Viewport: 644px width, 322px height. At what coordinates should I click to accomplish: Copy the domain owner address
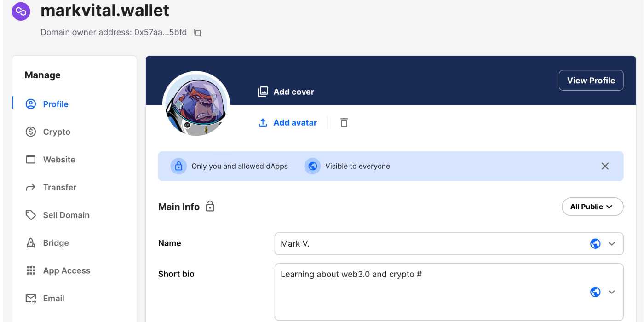(198, 32)
